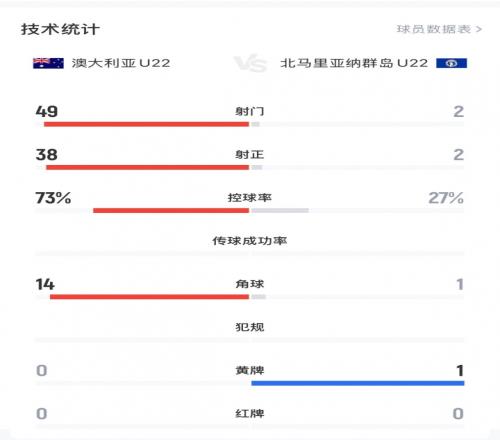
Task: Open the 球员数据表 link
Action: 434,29
